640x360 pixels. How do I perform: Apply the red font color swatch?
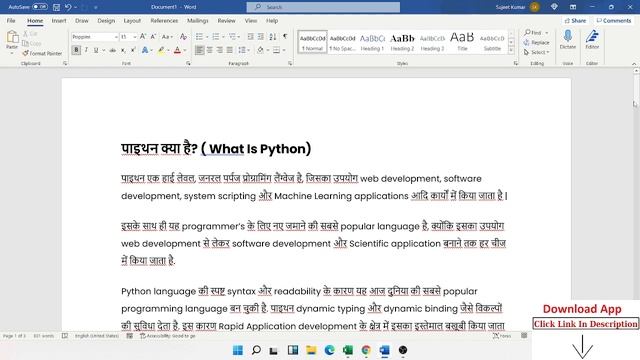pos(177,50)
